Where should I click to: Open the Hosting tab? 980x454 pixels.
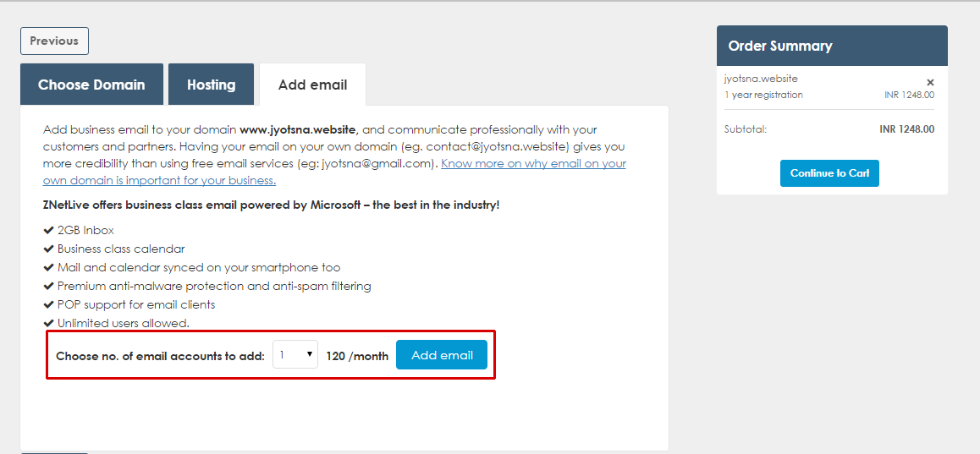point(211,85)
